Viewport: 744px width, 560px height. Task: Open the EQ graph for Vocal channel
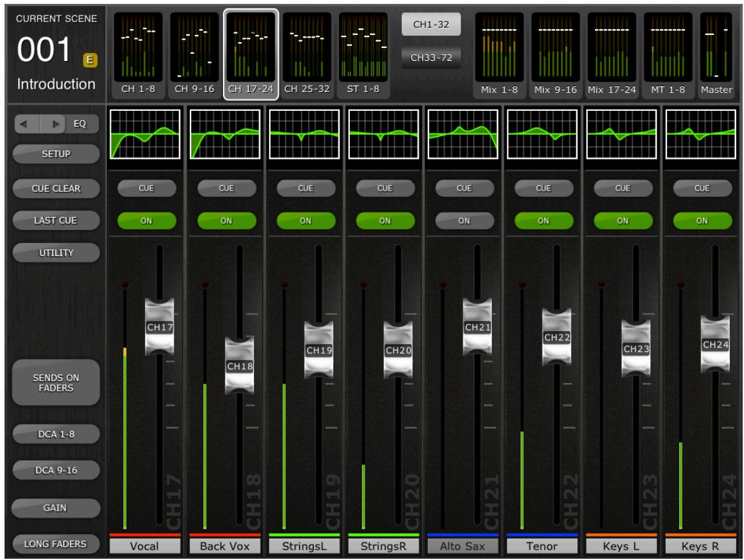click(x=145, y=134)
